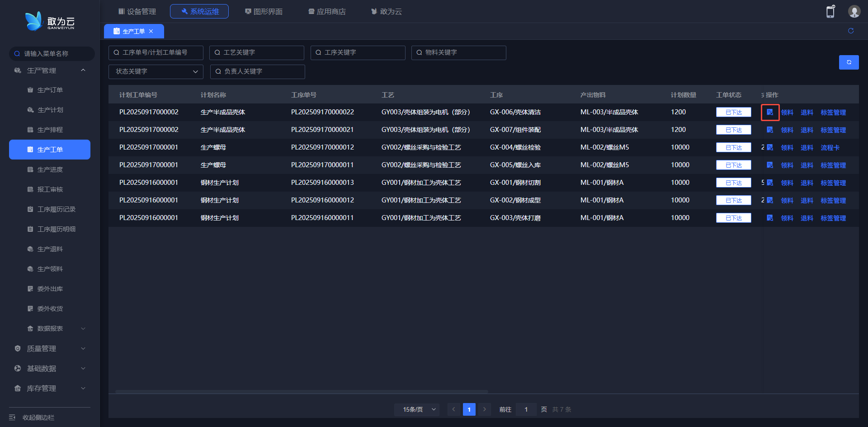868x427 pixels.
Task: Collapse the sidebar using 收起侧边栏
Action: pyautogui.click(x=38, y=418)
